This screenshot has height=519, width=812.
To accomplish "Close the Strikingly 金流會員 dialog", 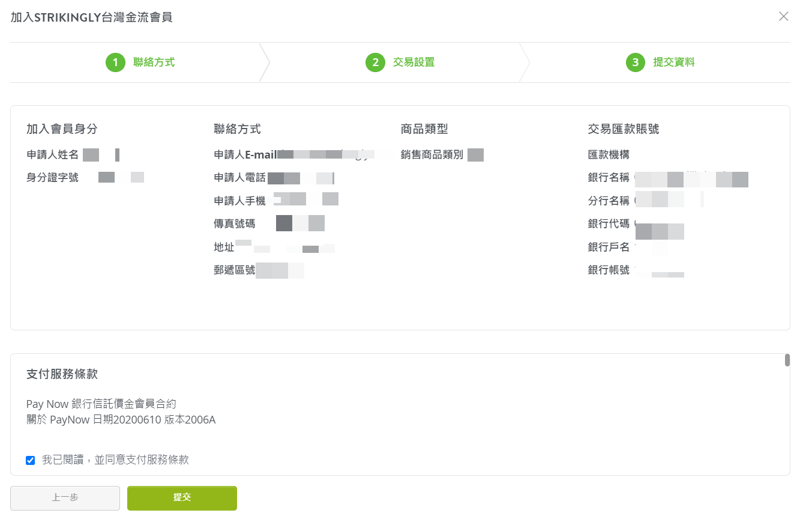I will [783, 17].
